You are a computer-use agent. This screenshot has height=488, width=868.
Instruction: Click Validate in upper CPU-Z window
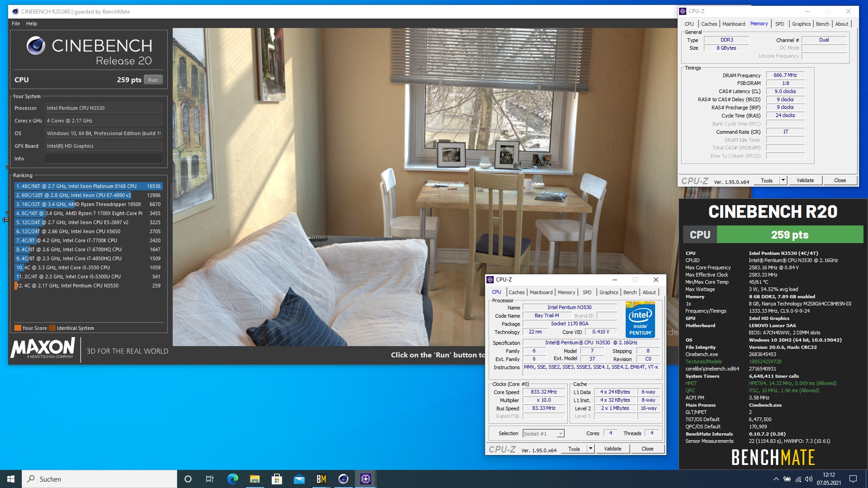pyautogui.click(x=805, y=180)
